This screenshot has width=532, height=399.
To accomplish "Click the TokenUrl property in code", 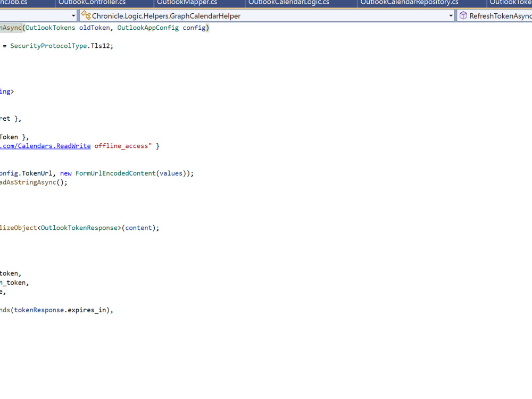I will 37,173.
